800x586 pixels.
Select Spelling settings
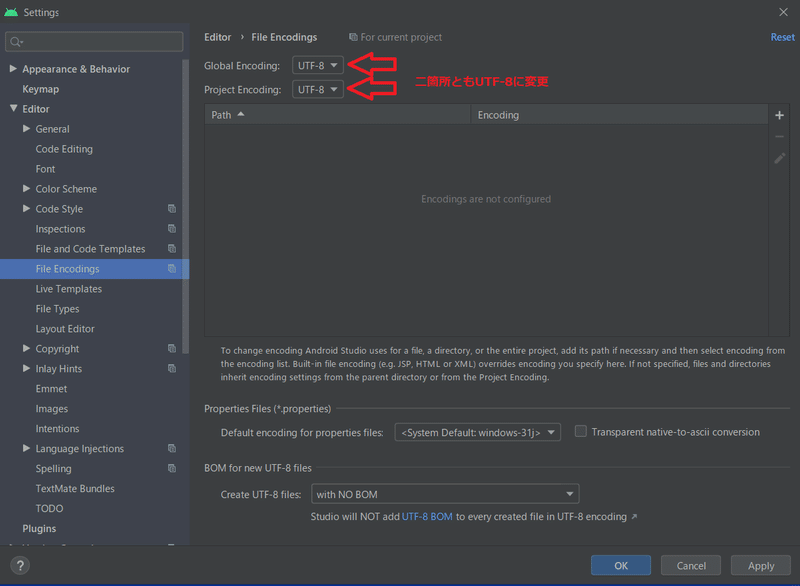54,469
